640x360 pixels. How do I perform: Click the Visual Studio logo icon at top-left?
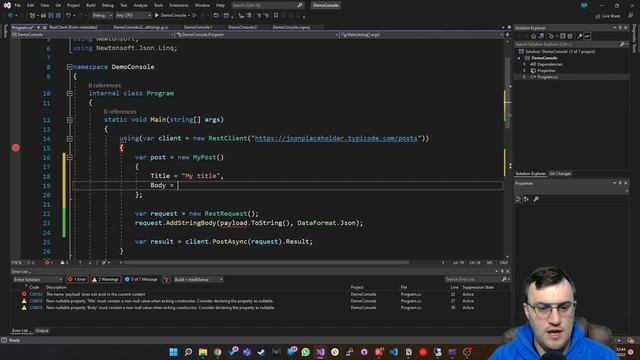tap(7, 5)
